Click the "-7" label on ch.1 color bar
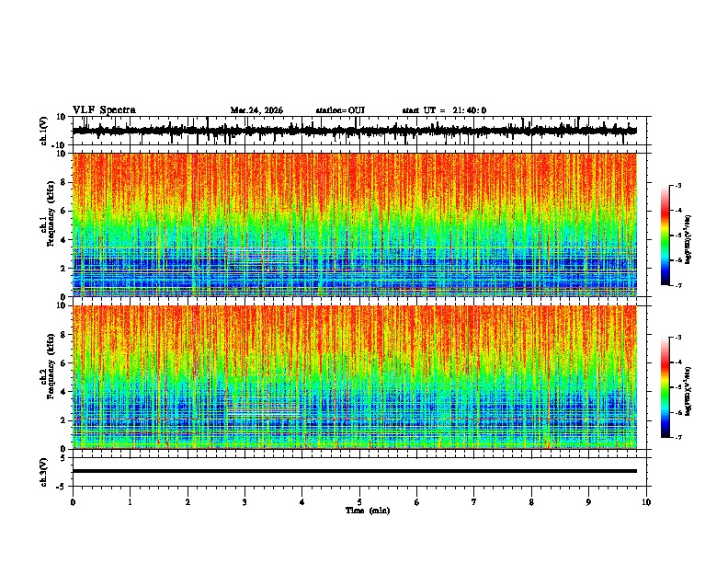The width and height of the screenshot is (728, 563). pyautogui.click(x=678, y=285)
